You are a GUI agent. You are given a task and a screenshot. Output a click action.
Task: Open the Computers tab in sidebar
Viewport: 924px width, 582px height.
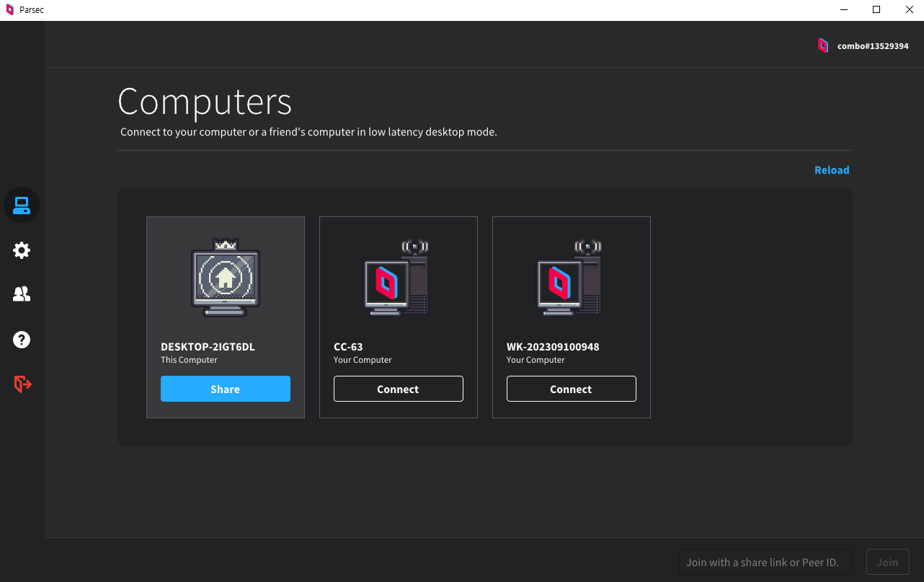(x=22, y=206)
